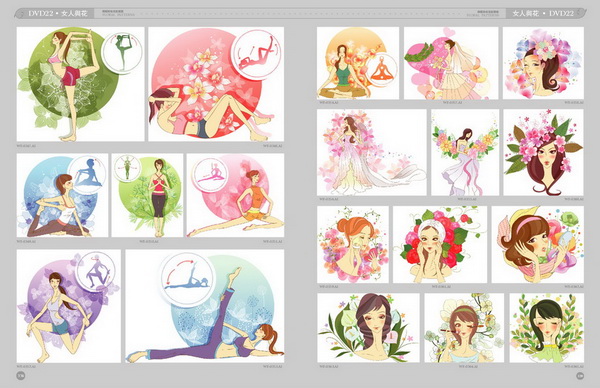The height and width of the screenshot is (388, 600).
Task: Select lotus meditation woman on orange circle
Action: point(358,63)
